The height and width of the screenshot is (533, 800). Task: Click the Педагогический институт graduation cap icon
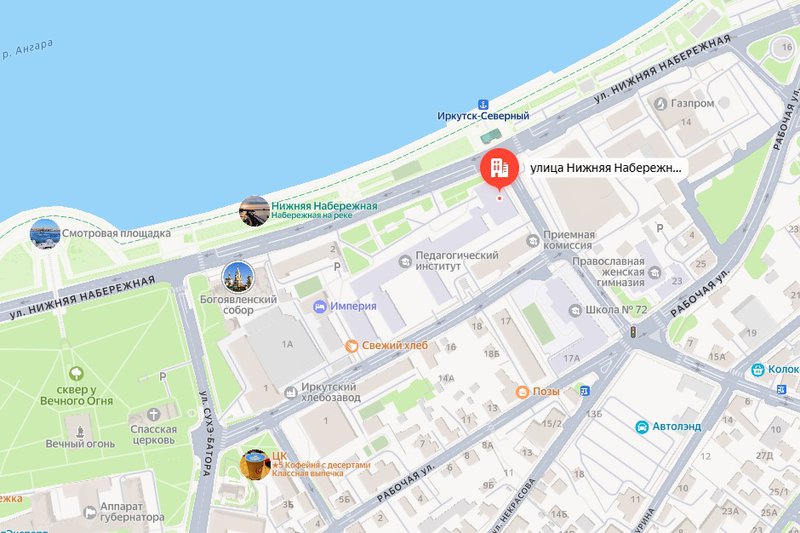(x=405, y=262)
